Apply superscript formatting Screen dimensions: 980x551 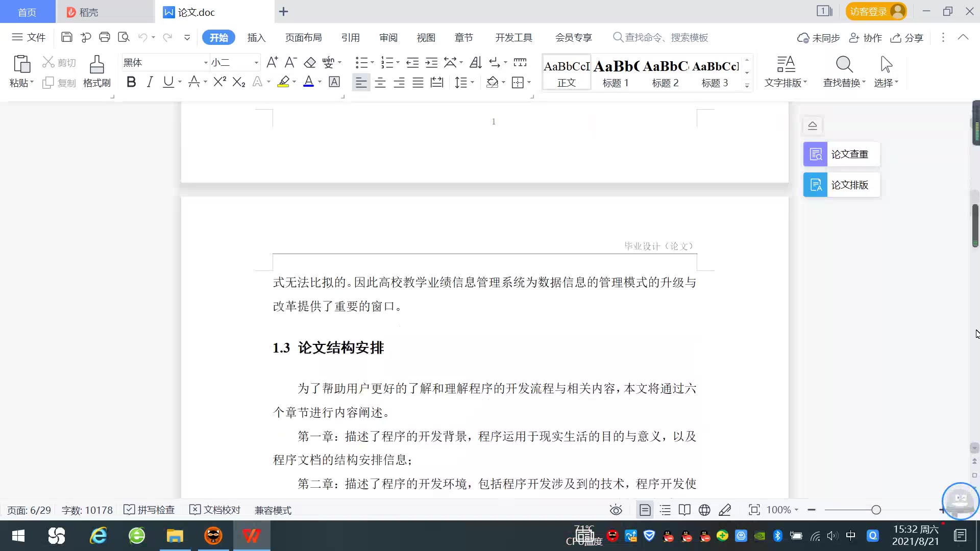219,82
